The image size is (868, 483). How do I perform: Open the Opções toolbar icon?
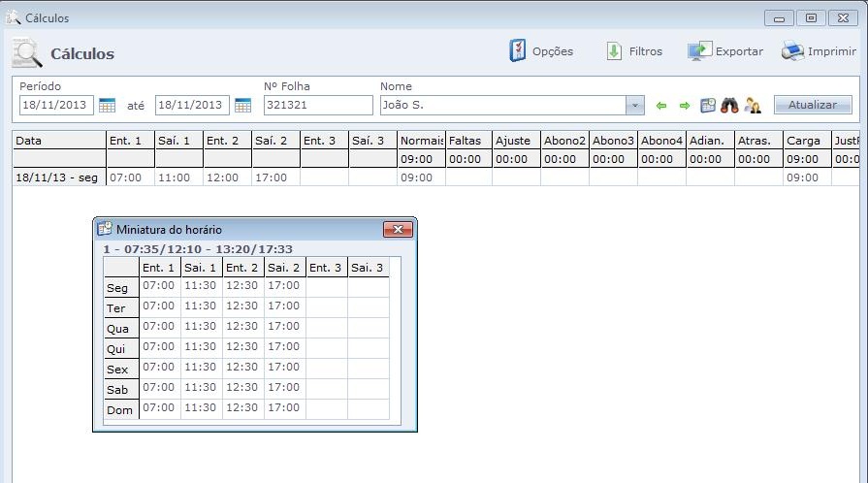tap(519, 51)
